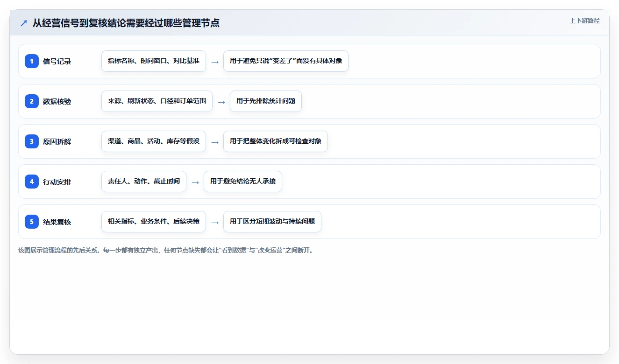The height and width of the screenshot is (364, 619).
Task: Click the title 从经营信号到复核结论需要经过哪些管理节点
Action: [126, 23]
